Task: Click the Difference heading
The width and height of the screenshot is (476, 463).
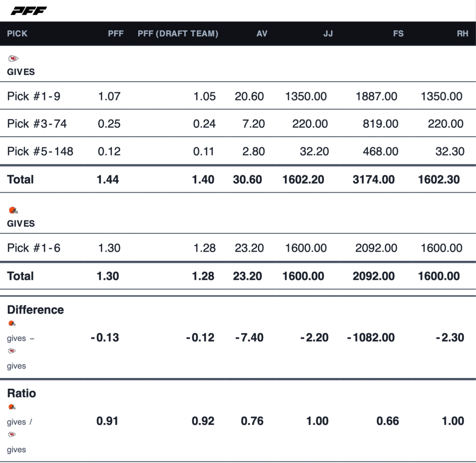Action: [x=35, y=310]
